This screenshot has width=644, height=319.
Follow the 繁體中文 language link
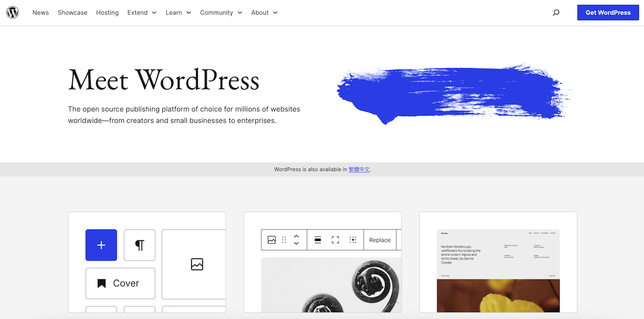click(359, 169)
